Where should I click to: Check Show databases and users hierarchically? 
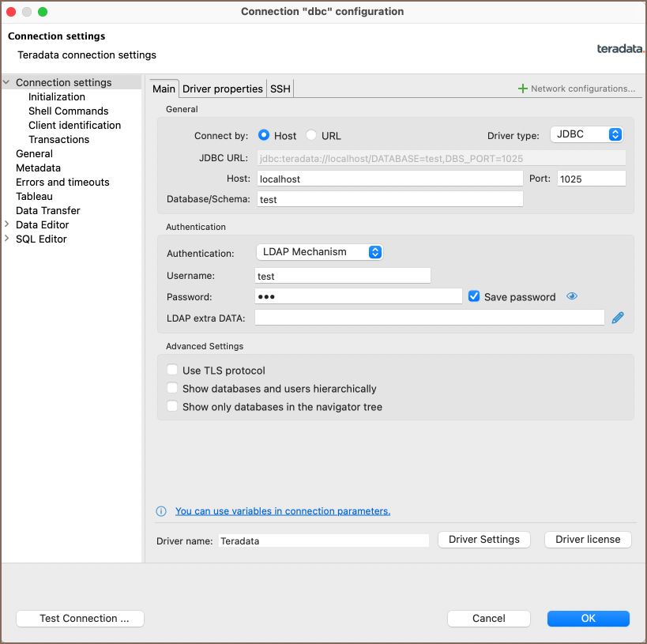pos(172,389)
